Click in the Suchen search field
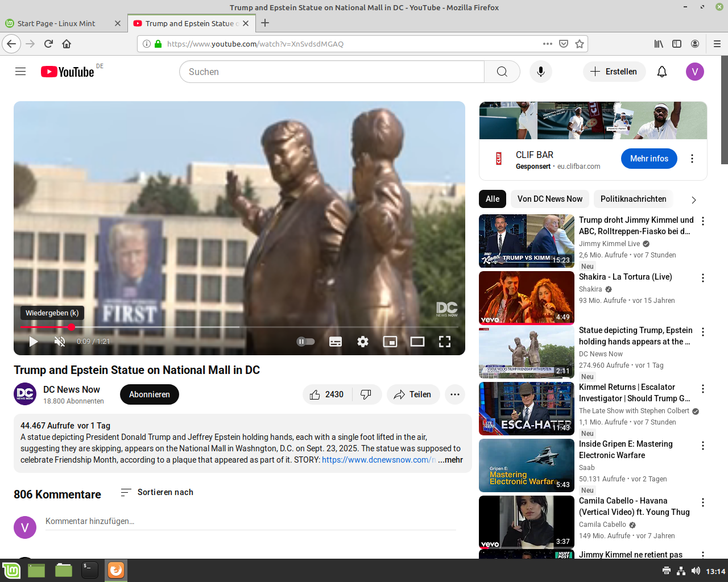This screenshot has width=728, height=582. [x=332, y=72]
